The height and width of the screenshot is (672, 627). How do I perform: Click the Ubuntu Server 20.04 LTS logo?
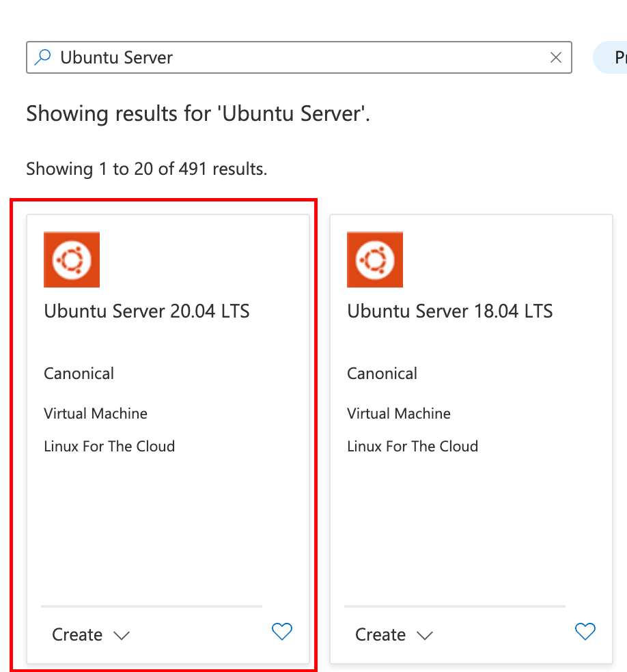pos(72,260)
